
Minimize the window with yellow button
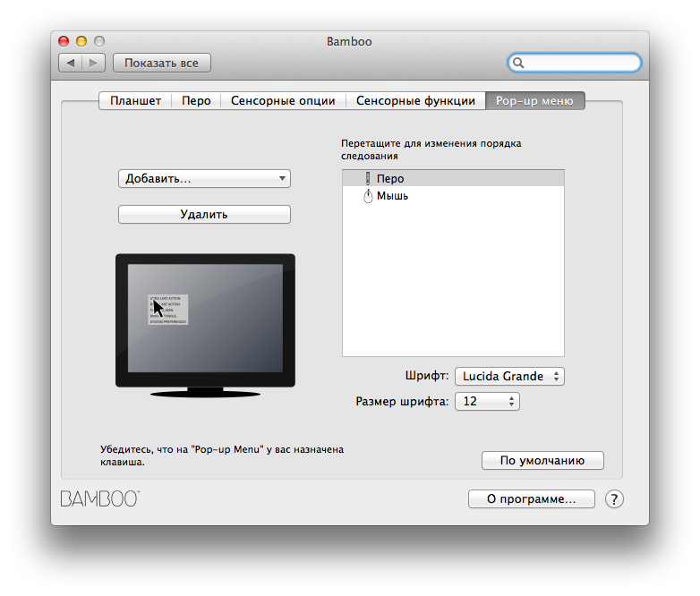[81, 41]
